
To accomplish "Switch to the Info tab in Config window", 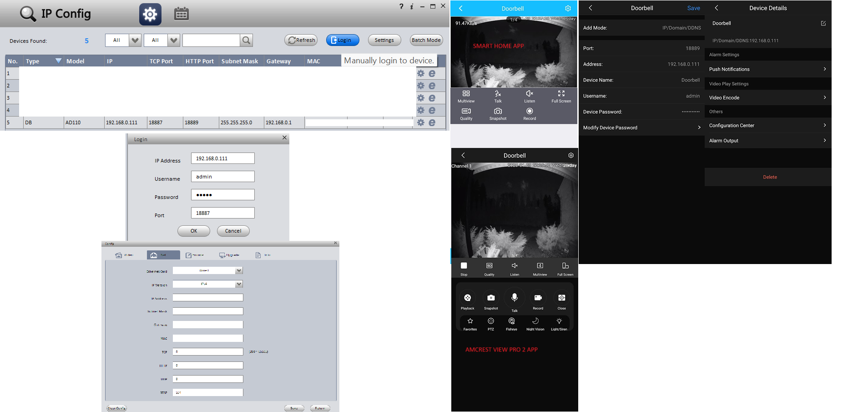I will coord(263,255).
